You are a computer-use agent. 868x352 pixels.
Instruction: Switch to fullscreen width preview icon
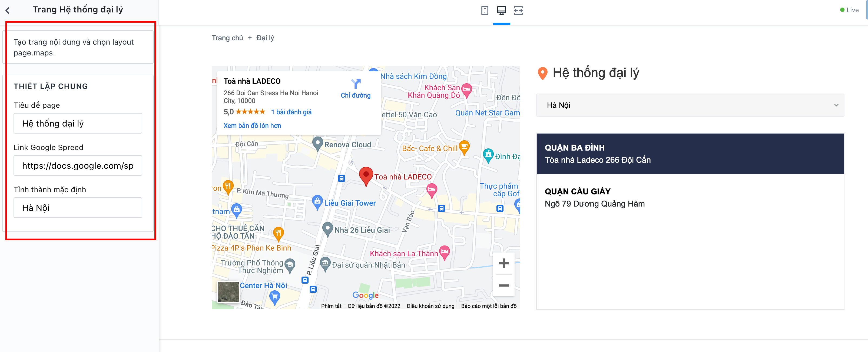click(x=518, y=11)
